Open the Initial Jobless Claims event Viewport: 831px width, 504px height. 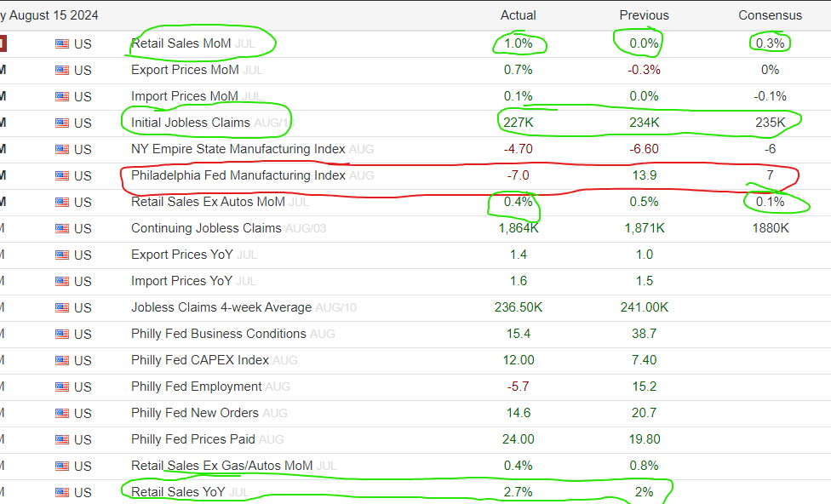pos(190,123)
